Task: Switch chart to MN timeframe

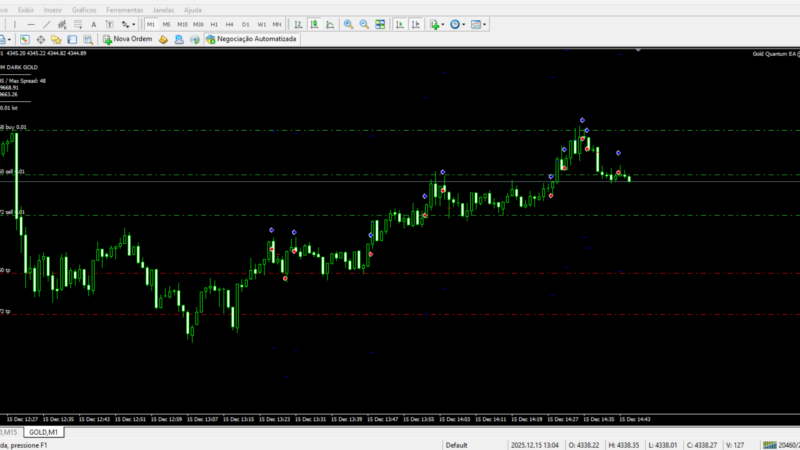Action: (277, 24)
